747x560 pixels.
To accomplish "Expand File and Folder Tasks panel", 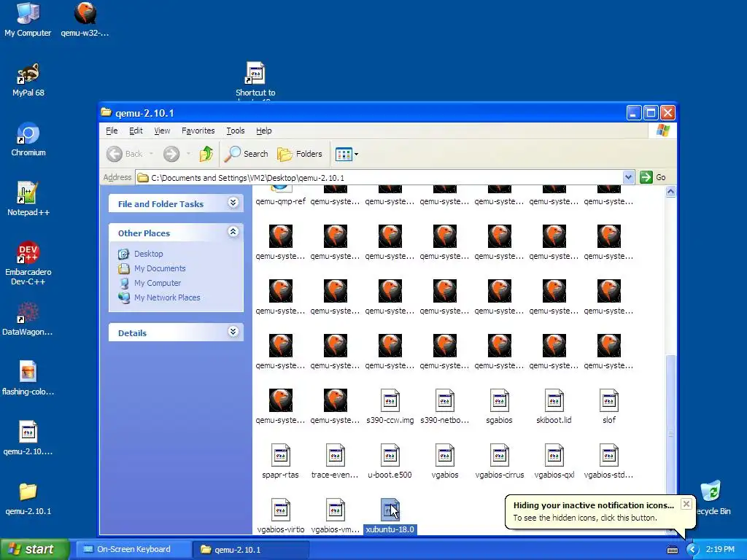I will (x=233, y=203).
